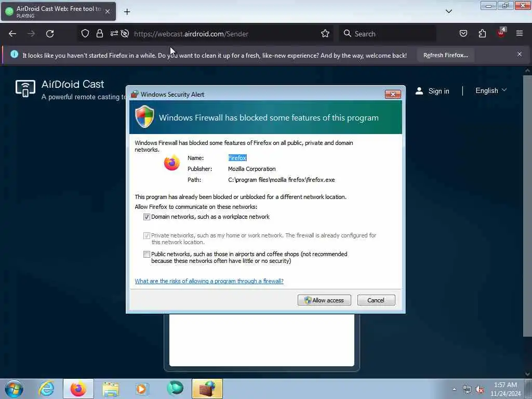The width and height of the screenshot is (532, 399).
Task: Cancel the Windows Security Alert
Action: click(376, 300)
